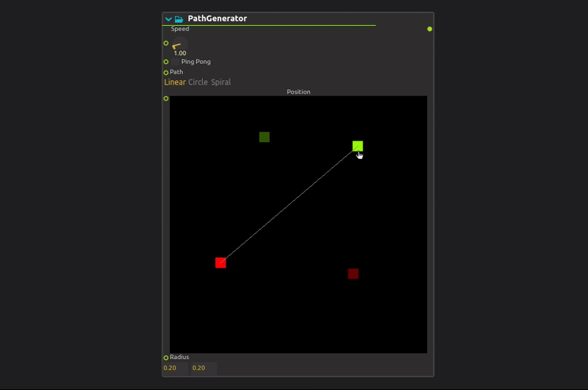Select the Linear path option
This screenshot has height=390, width=588.
pyautogui.click(x=175, y=82)
